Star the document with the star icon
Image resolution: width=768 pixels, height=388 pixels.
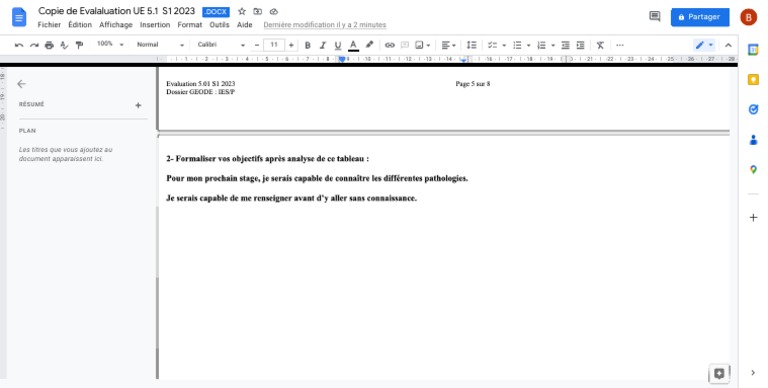pos(241,11)
